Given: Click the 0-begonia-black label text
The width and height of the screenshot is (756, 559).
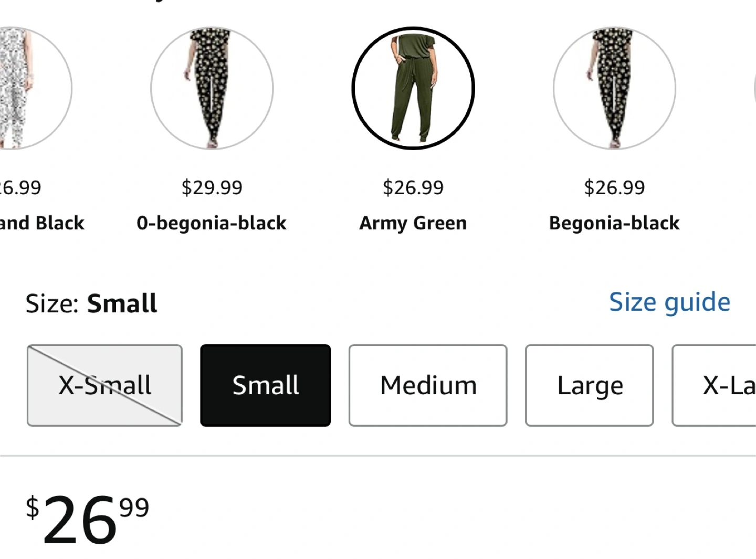Looking at the screenshot, I should coord(212,223).
